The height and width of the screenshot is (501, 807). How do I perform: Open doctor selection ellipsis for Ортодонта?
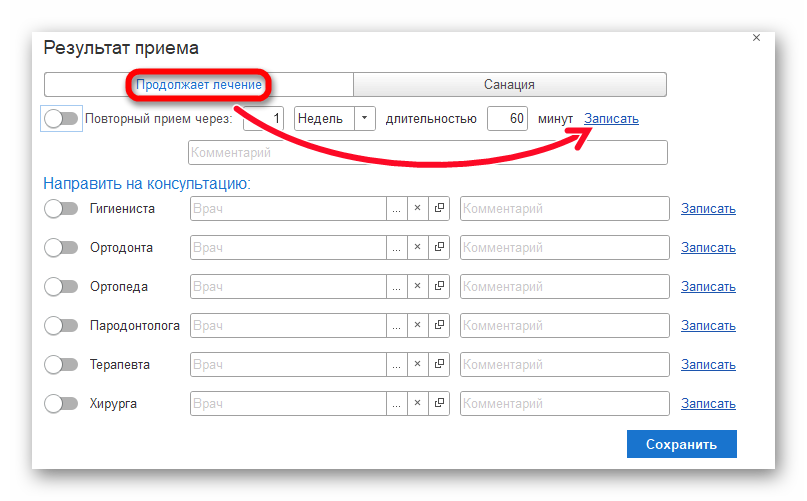click(396, 247)
